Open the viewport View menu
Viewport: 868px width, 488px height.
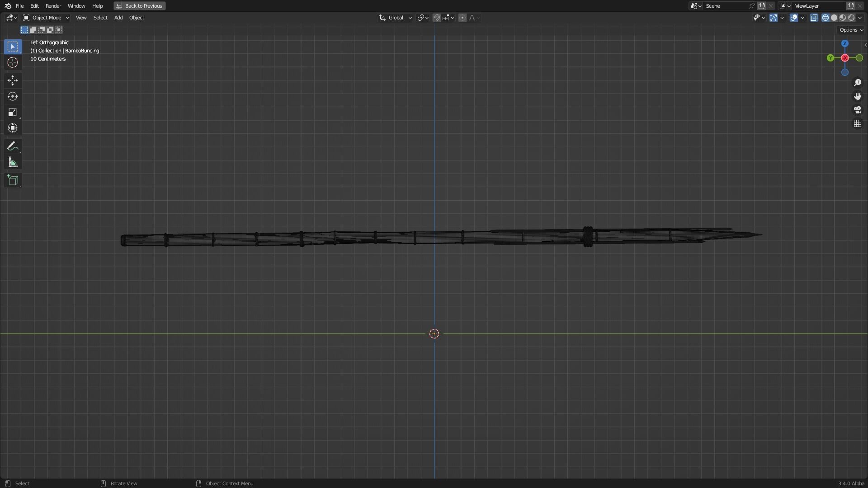81,18
